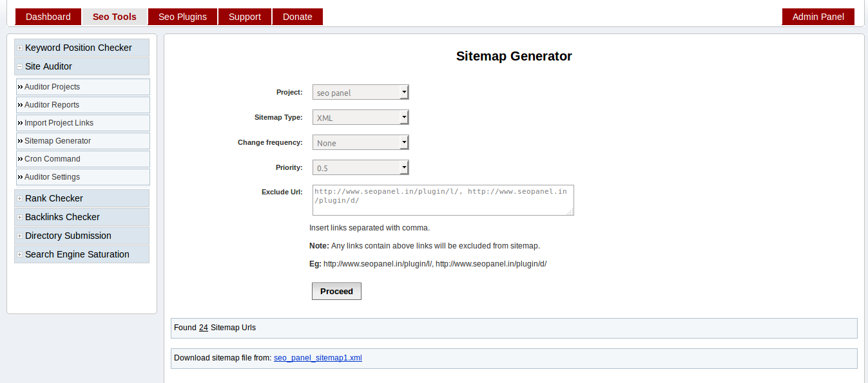Screen dimensions: 868x383
Task: Open Search Engine Saturation menu section
Action: click(x=82, y=254)
